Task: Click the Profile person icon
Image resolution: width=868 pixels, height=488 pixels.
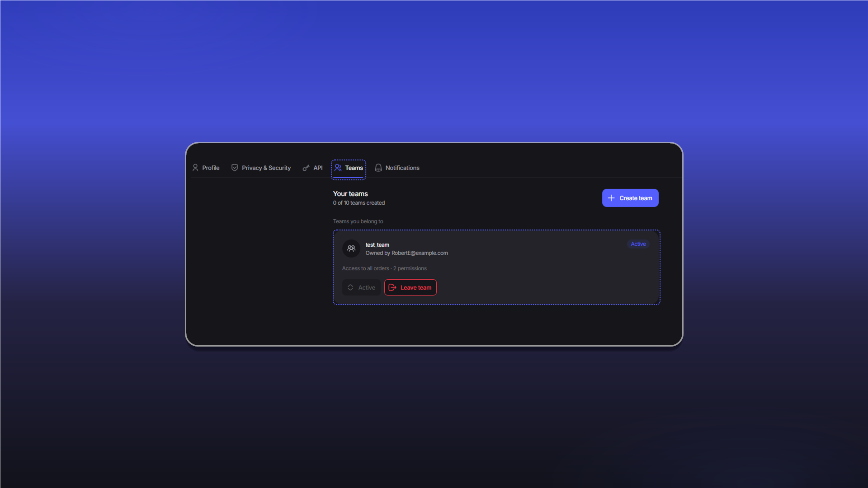Action: [195, 168]
